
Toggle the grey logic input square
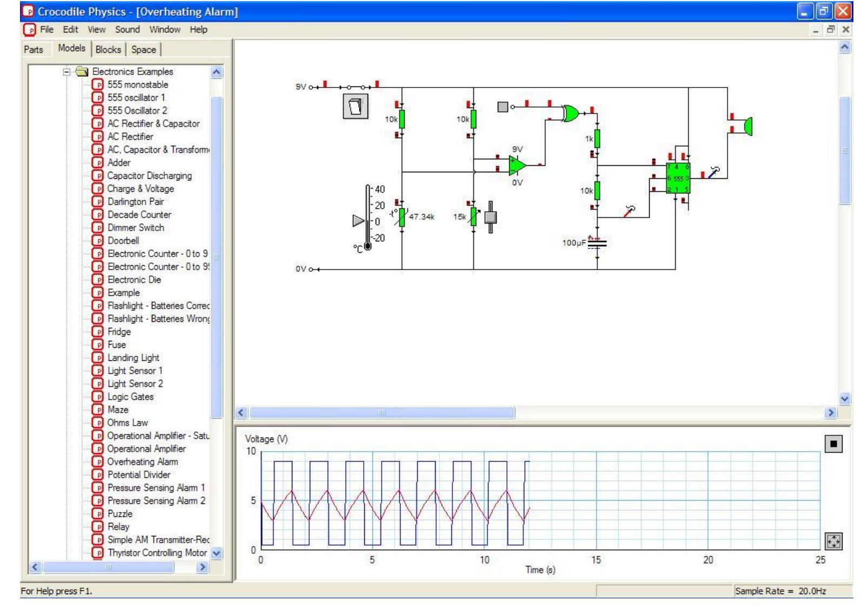tap(503, 107)
